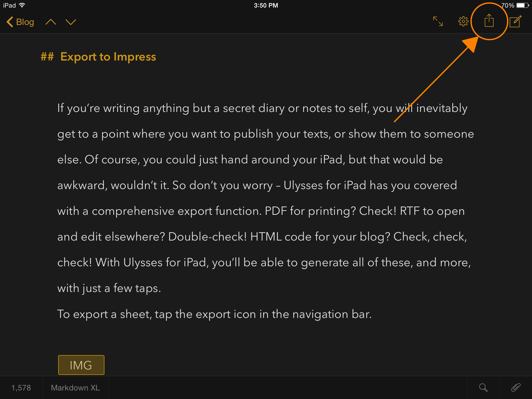Viewport: 532px width, 399px height.
Task: Tap the Export to Impress heading
Action: point(108,57)
